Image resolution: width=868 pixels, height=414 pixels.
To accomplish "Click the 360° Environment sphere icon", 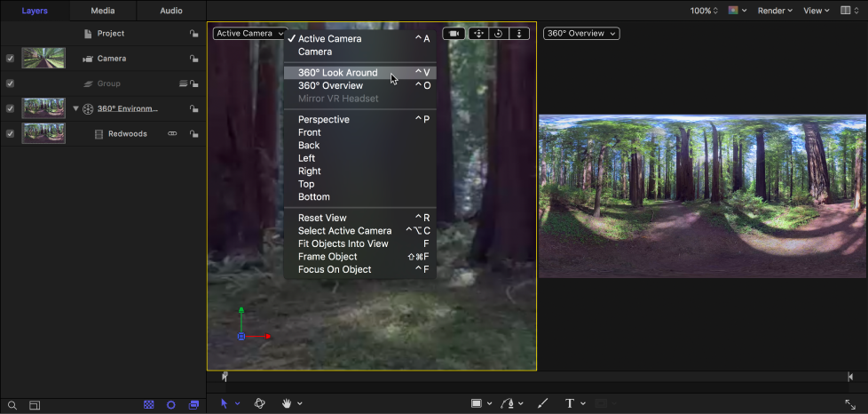I will pyautogui.click(x=88, y=108).
